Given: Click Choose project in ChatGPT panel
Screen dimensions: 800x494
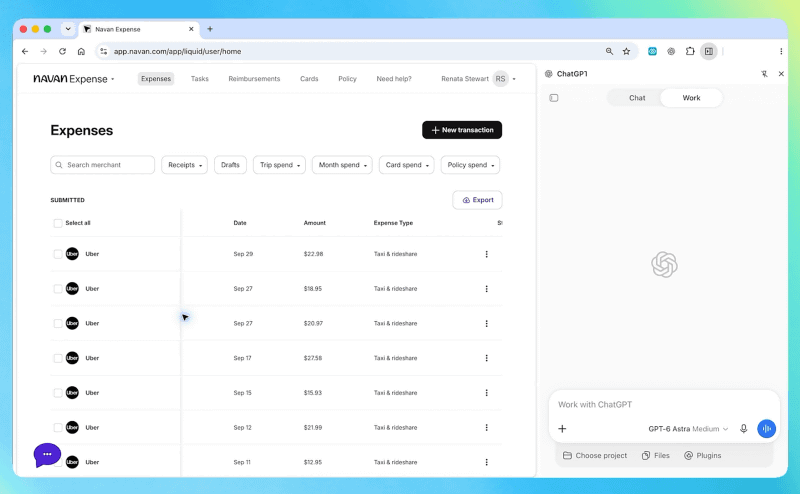Looking at the screenshot, I should tap(595, 455).
